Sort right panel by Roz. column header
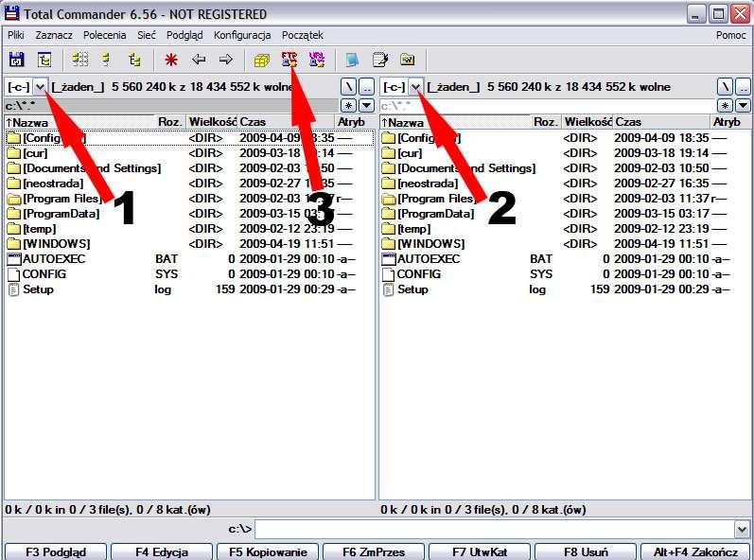This screenshot has width=754, height=560. pyautogui.click(x=546, y=122)
